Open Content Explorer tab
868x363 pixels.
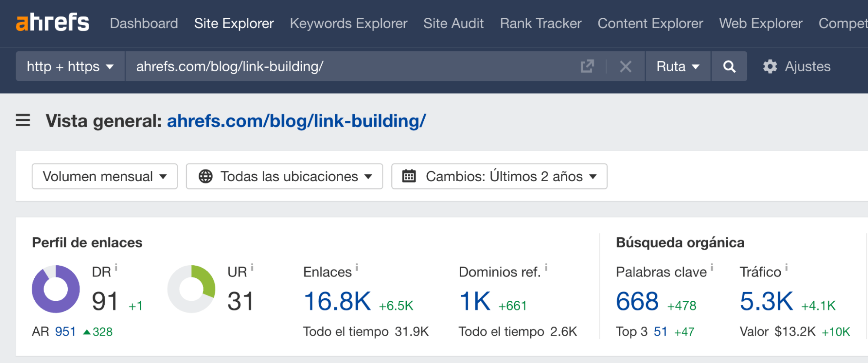coord(650,23)
